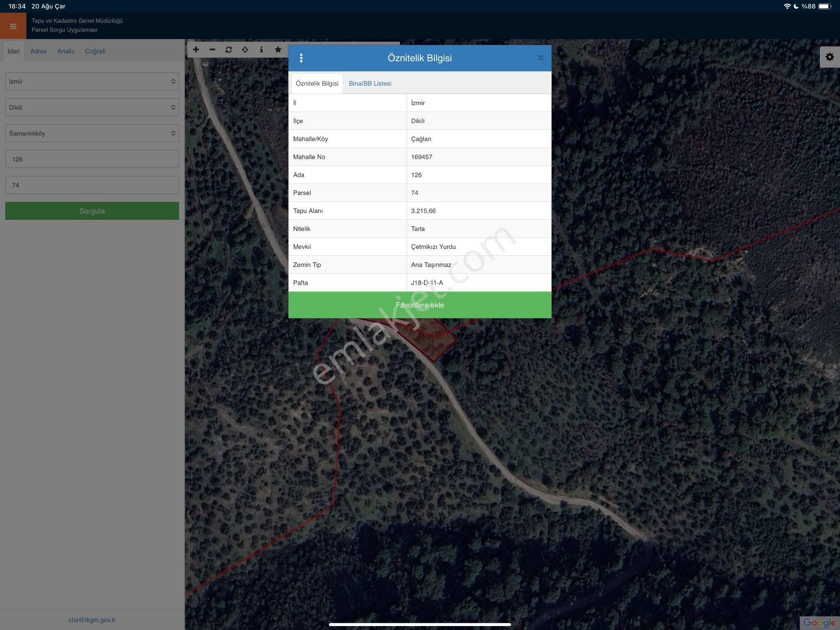Close the Öznitelik Bilgisi dialog
The height and width of the screenshot is (630, 840).
(x=540, y=58)
